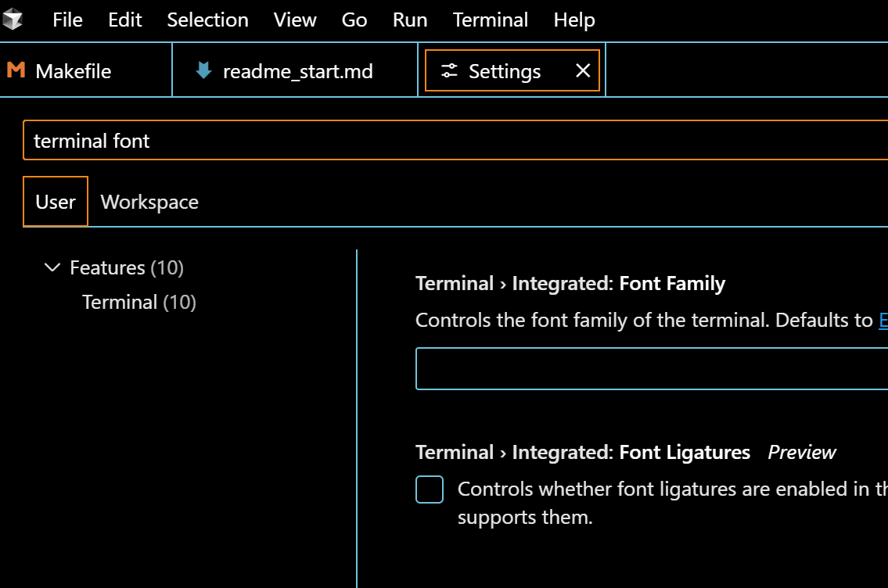Click the link after 'Defaults to'
This screenshot has width=888, height=588.
[883, 320]
